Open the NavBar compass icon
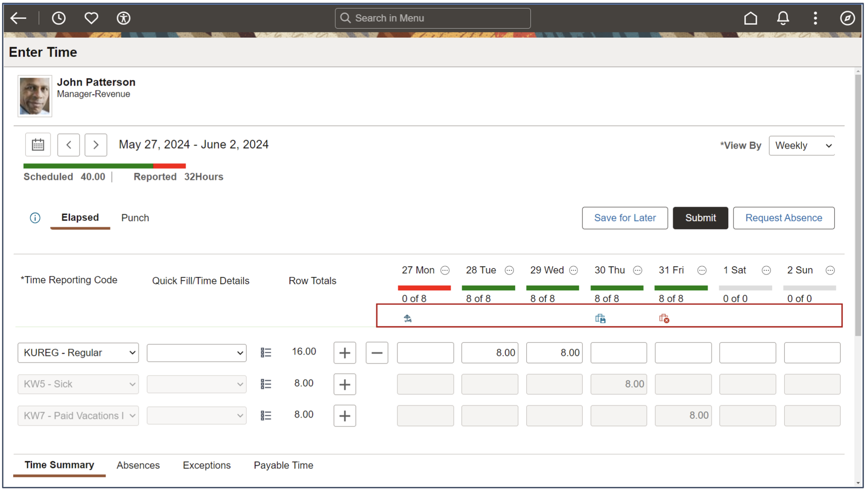868x491 pixels. 847,18
